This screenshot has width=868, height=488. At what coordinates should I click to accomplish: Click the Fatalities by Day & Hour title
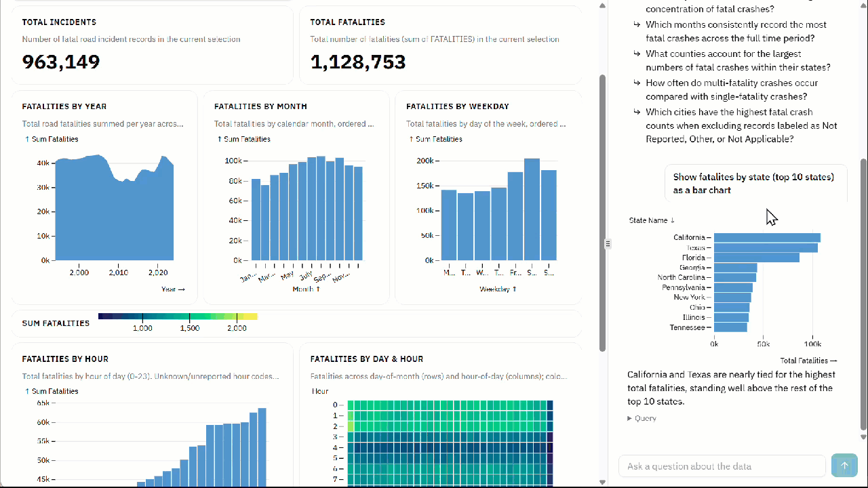(x=367, y=359)
